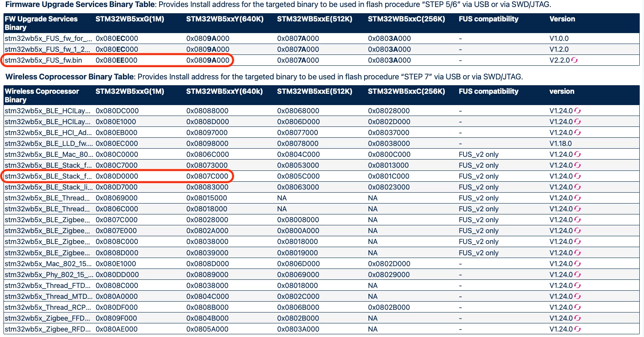Image resolution: width=644 pixels, height=337 pixels.
Task: Select the stm32wb5x_Zigbee_RFD... file name
Action: click(x=48, y=329)
